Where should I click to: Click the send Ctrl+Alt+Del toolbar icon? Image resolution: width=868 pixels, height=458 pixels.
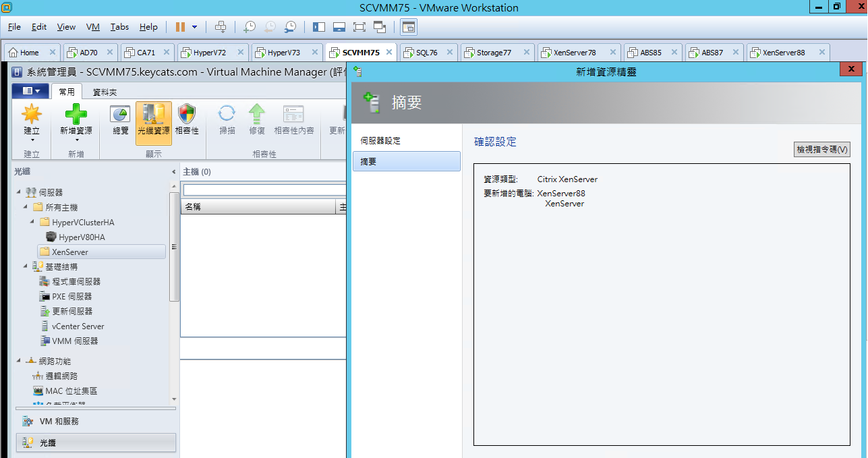click(x=220, y=27)
